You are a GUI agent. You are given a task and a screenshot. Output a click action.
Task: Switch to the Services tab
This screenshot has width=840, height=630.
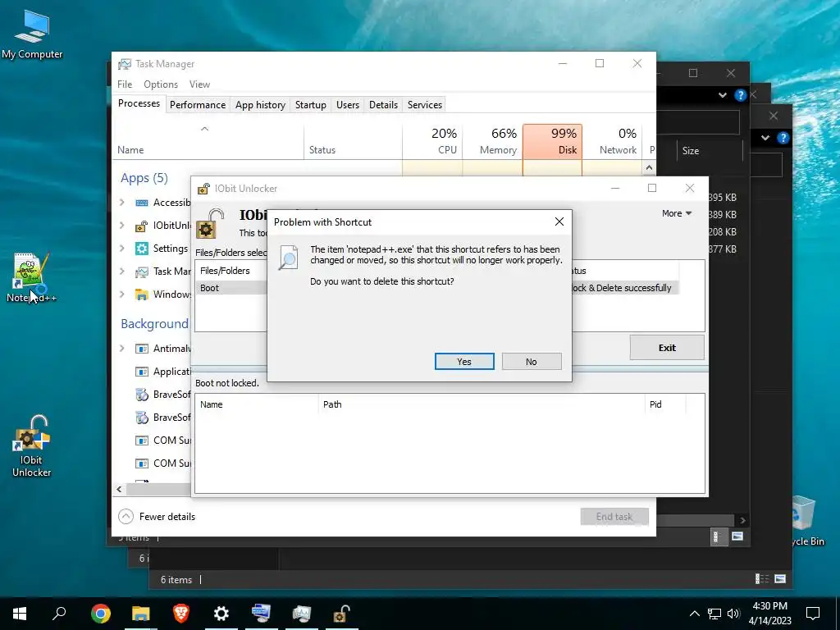[x=425, y=105]
